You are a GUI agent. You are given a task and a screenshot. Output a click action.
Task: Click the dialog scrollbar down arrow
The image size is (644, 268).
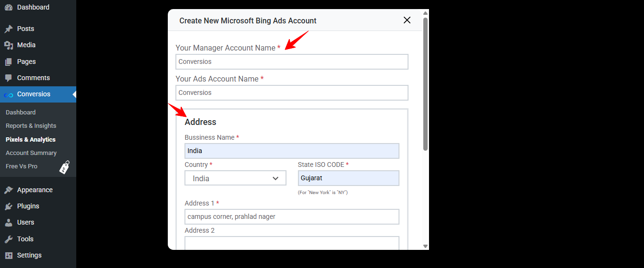[x=425, y=246]
